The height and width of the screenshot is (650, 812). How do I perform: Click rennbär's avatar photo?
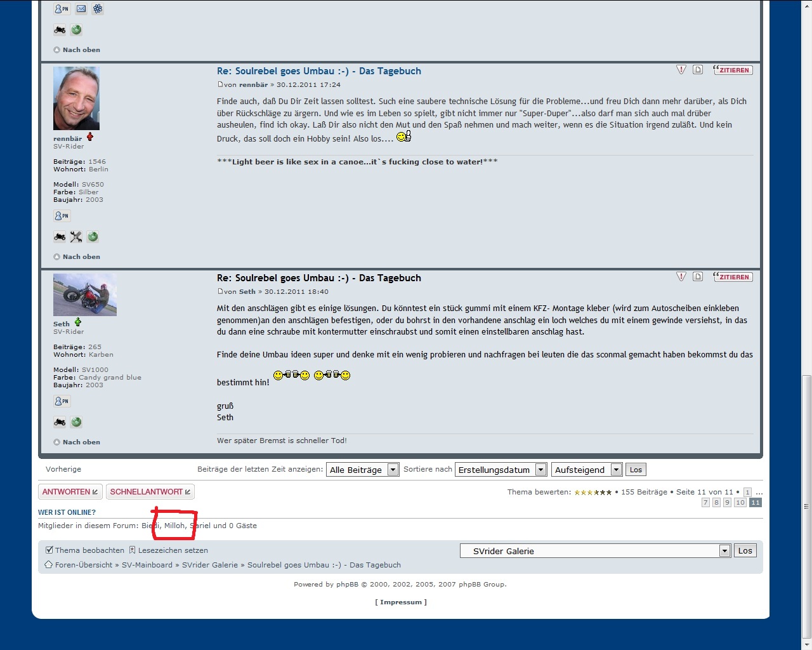click(76, 98)
